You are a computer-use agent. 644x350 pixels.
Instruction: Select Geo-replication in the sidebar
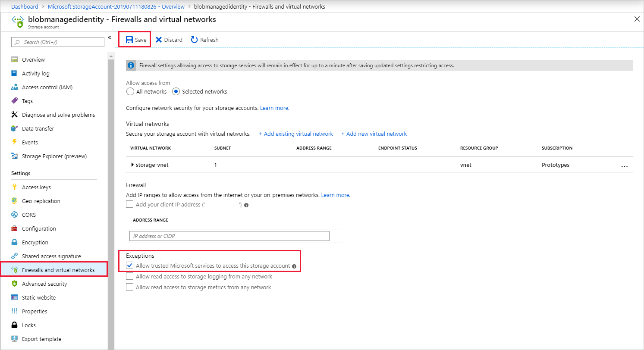[x=41, y=200]
